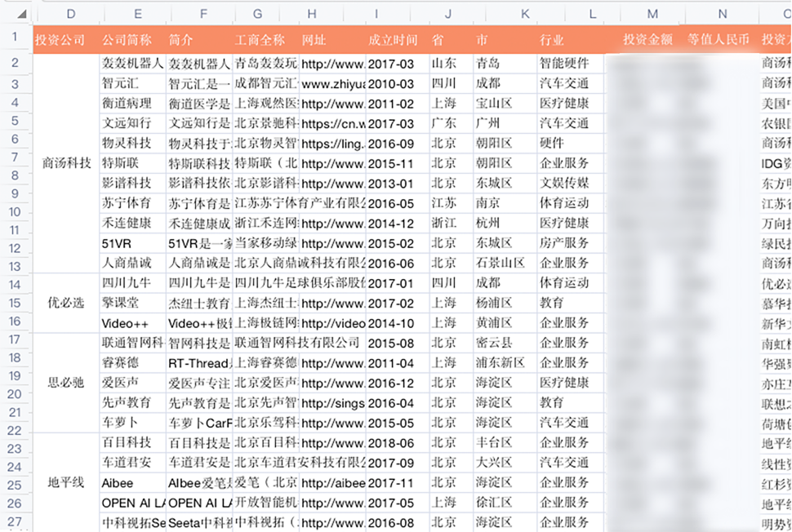Click the 文娱传媒 industry cell
This screenshot has height=532, width=792.
click(x=571, y=184)
